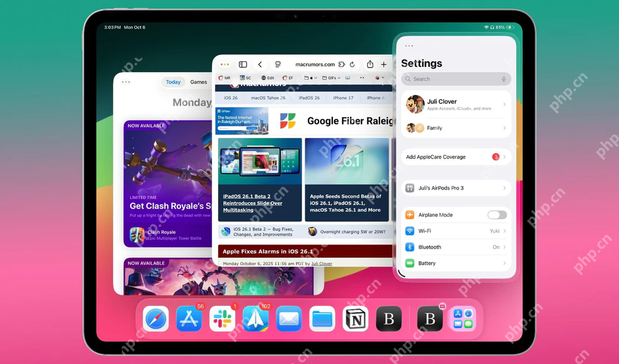
Task: Share the page via Safari's share icon
Action: click(370, 64)
